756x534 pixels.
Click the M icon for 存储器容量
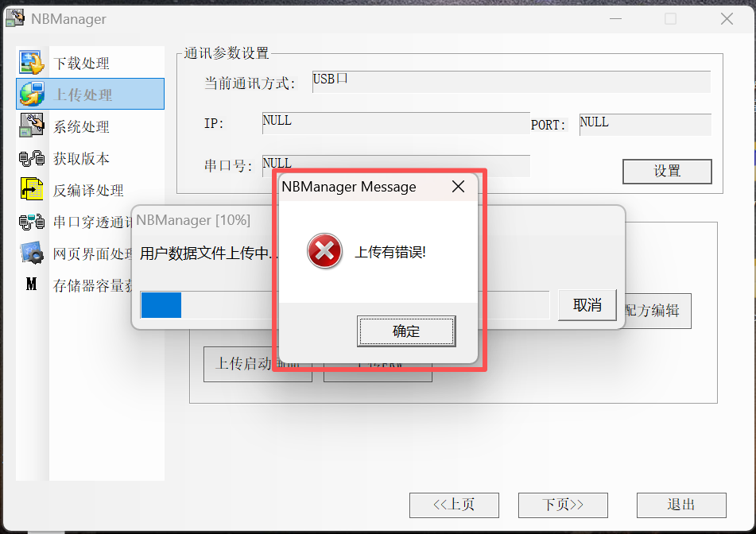point(31,284)
